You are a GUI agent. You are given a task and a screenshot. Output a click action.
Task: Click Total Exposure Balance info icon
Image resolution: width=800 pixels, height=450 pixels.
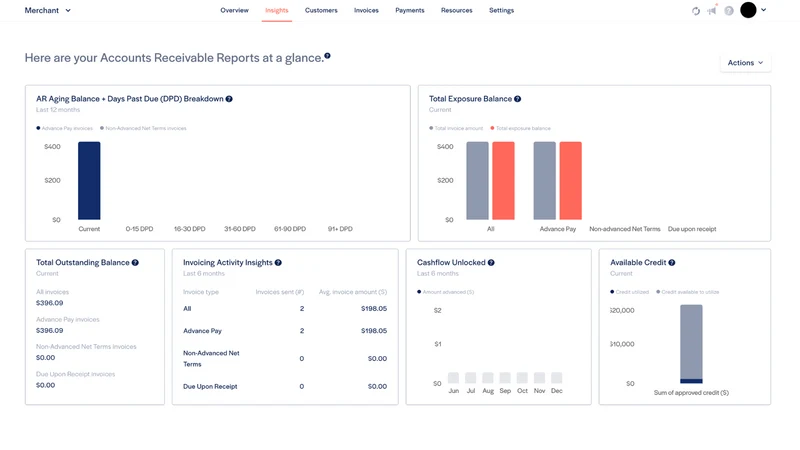517,99
